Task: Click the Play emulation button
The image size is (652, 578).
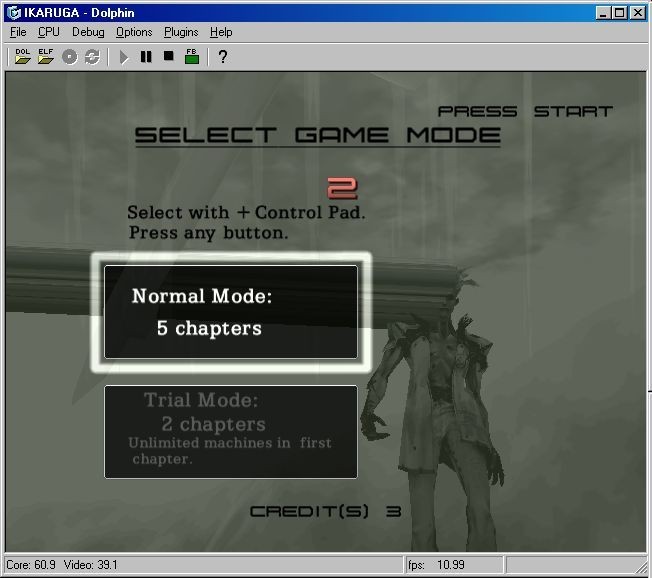Action: (123, 57)
